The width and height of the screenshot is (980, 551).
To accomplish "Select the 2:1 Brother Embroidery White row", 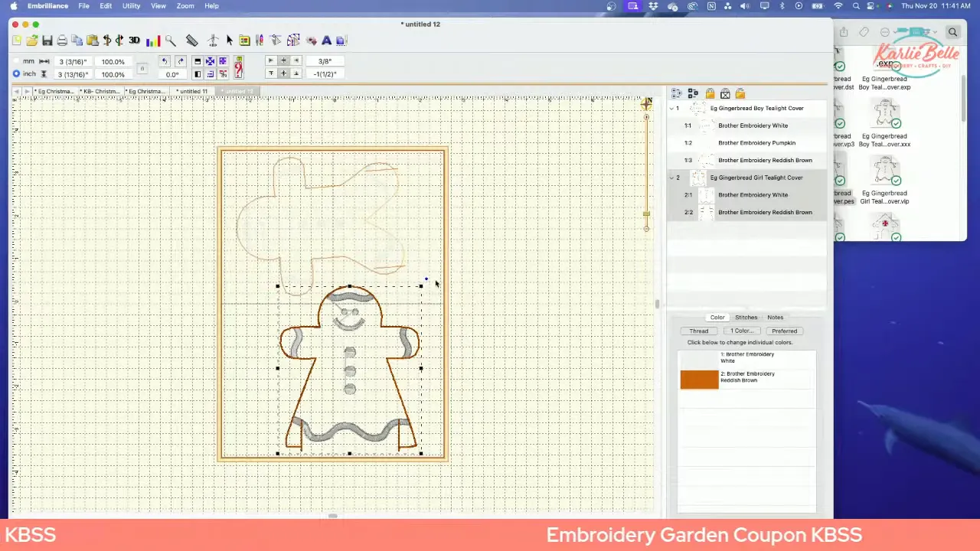I will (x=746, y=195).
